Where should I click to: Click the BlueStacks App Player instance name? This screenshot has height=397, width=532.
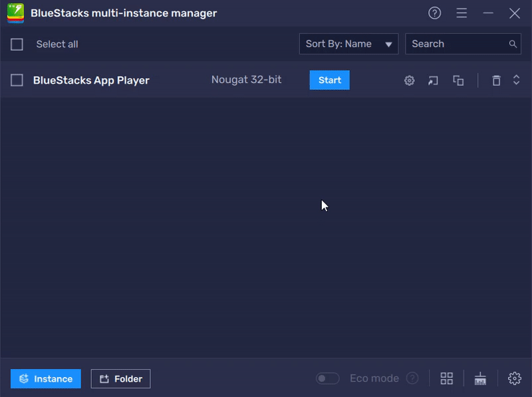[x=91, y=80]
